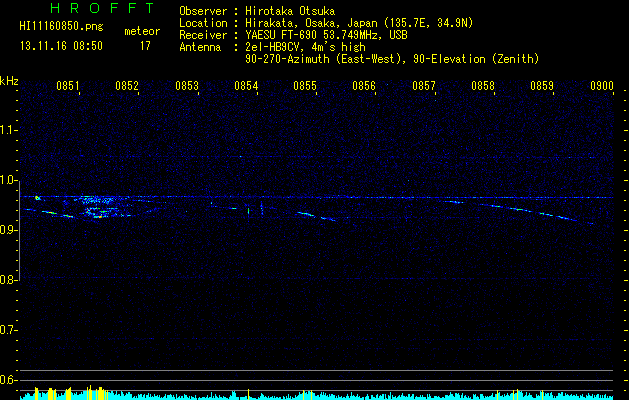The width and height of the screenshot is (629, 400).
Task: Click the 1.1 kHz frequency label
Action: pos(9,130)
